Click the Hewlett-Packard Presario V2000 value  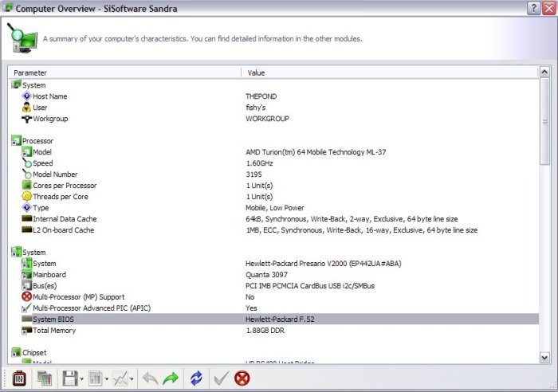pos(324,264)
